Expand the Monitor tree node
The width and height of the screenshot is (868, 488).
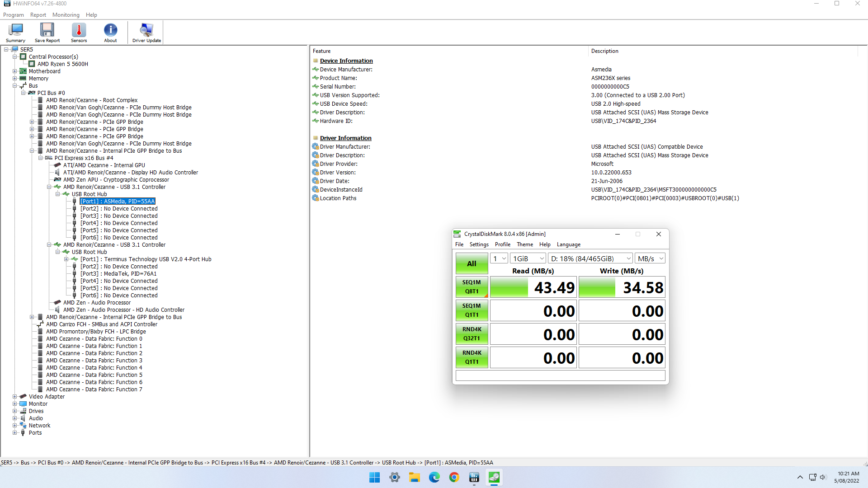(x=15, y=404)
